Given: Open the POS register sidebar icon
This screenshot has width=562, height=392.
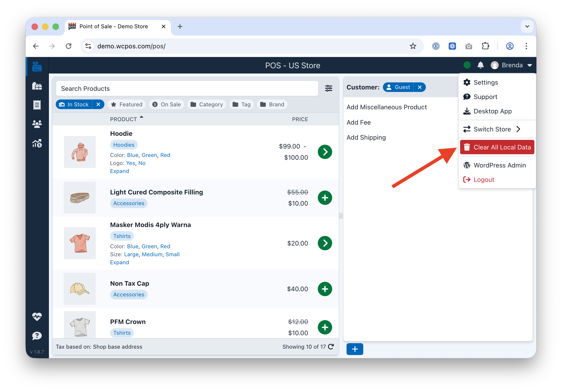Looking at the screenshot, I should coord(37,66).
